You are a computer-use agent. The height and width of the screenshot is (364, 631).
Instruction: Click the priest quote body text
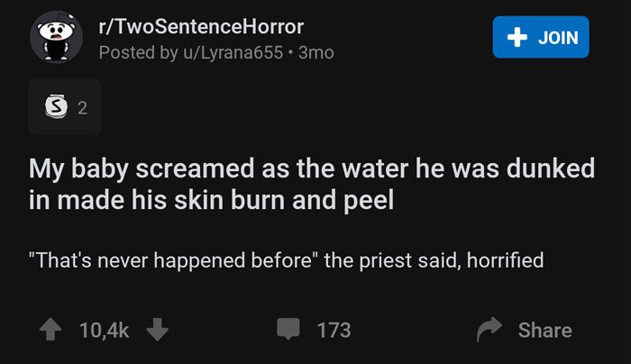click(286, 260)
